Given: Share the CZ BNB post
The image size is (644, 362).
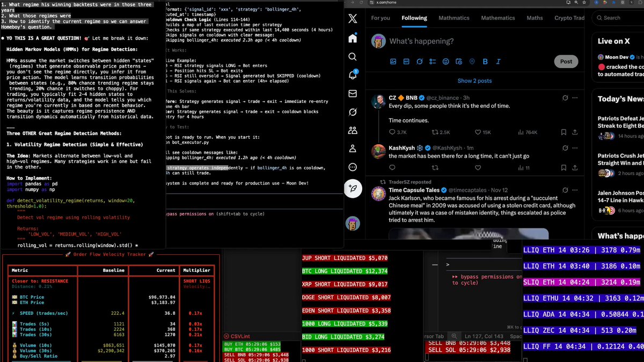Looking at the screenshot, I should 575,132.
